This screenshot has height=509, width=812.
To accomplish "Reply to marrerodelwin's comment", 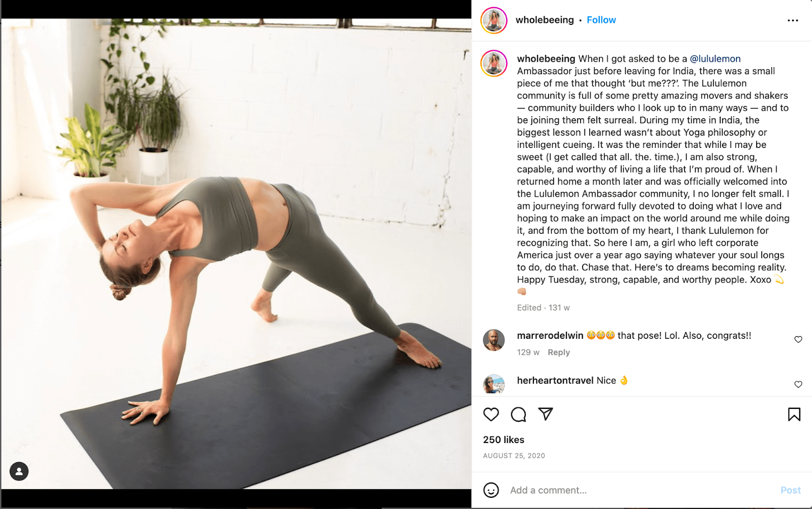I will [x=558, y=353].
